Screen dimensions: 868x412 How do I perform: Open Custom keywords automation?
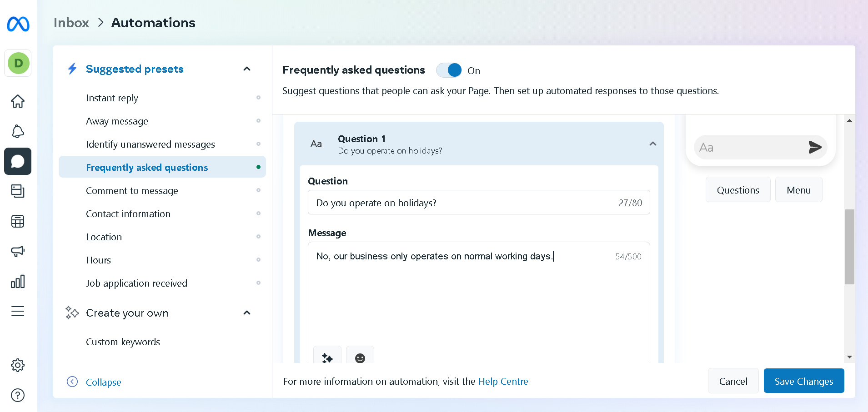[x=123, y=342]
